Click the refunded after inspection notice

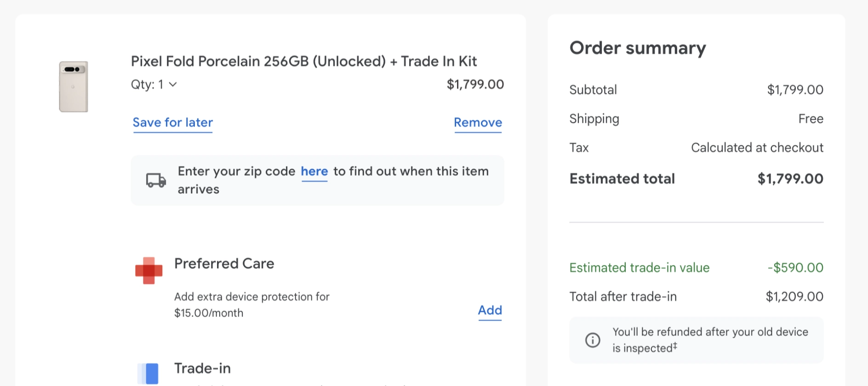click(696, 340)
